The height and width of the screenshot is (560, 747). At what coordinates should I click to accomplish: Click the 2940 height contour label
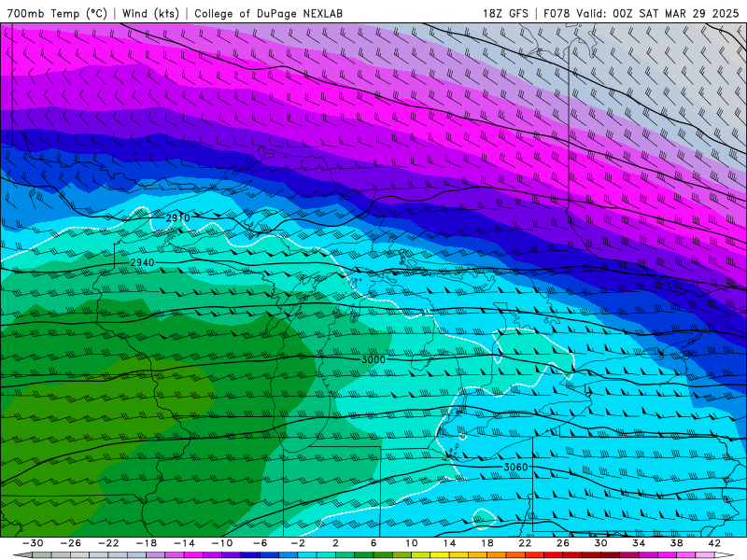point(142,262)
